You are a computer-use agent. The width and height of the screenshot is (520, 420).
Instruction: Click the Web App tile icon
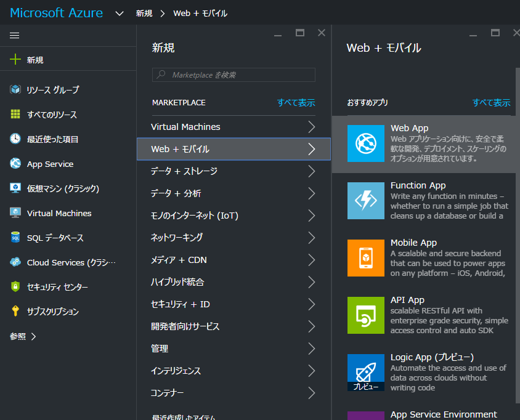point(366,143)
